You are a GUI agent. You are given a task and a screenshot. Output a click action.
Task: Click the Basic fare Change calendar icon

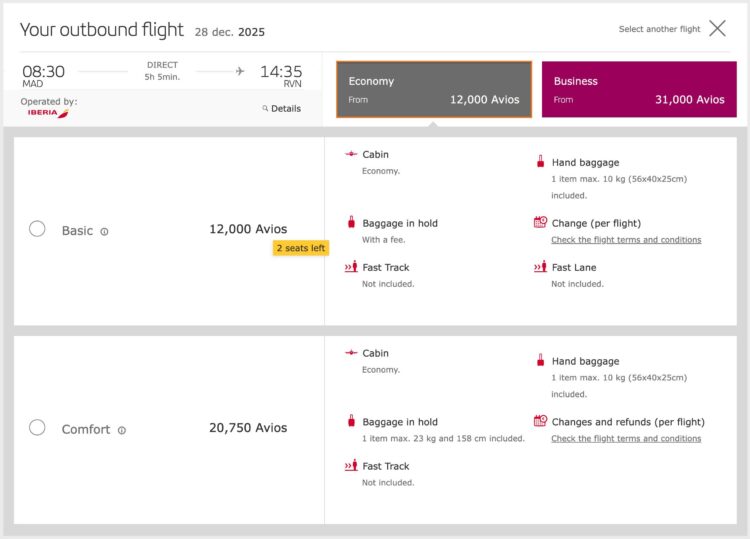point(540,222)
